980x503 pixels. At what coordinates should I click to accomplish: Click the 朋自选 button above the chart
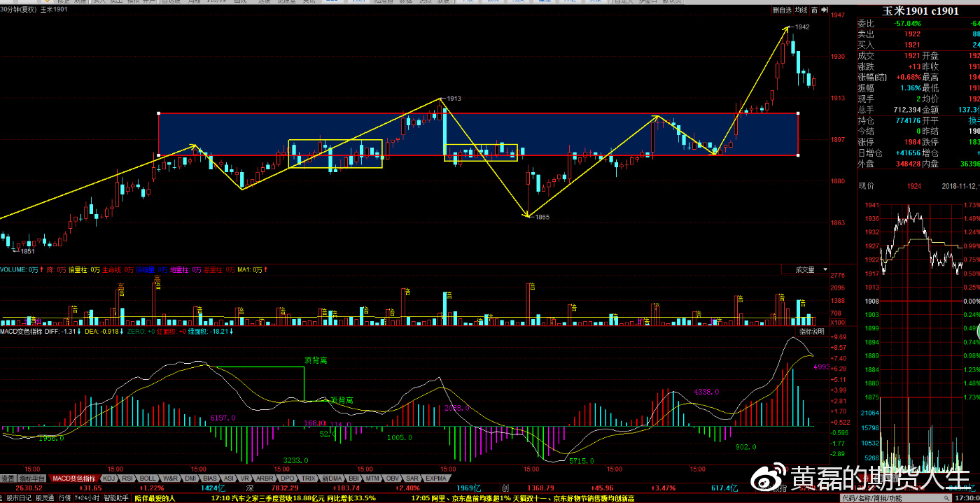click(x=782, y=10)
